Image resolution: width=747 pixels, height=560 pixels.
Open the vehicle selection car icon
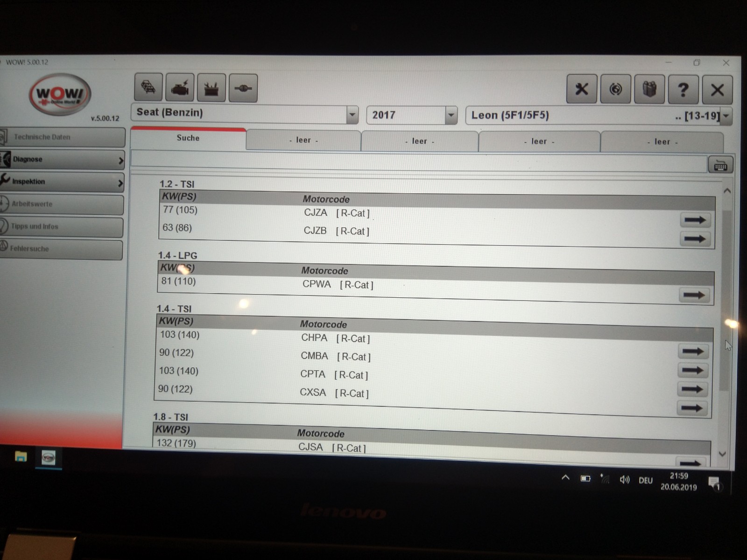click(x=148, y=87)
